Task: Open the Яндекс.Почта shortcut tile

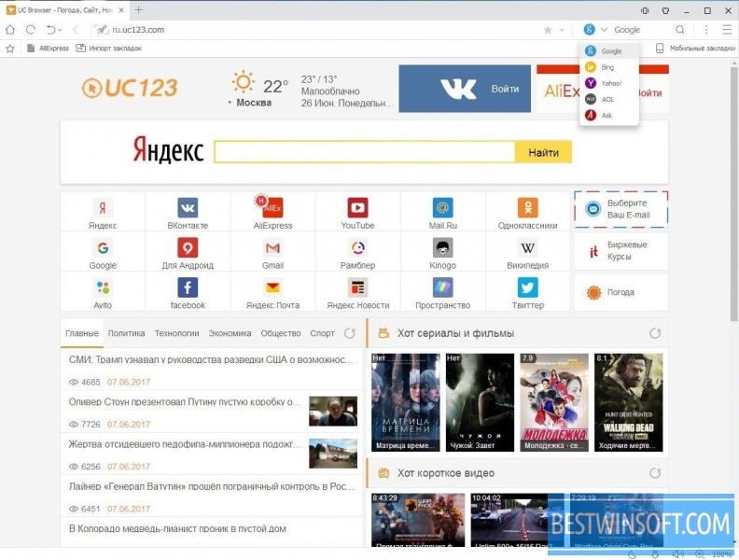Action: pyautogui.click(x=272, y=291)
